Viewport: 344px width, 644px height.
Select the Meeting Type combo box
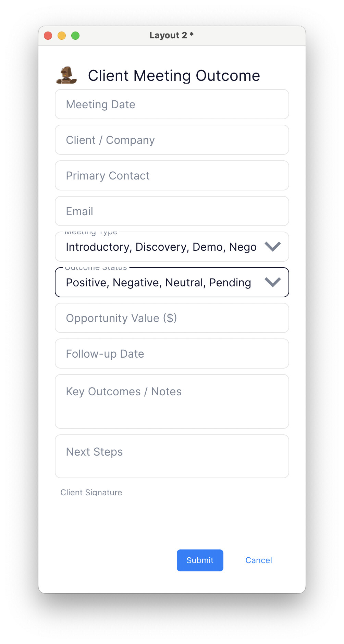[161, 247]
